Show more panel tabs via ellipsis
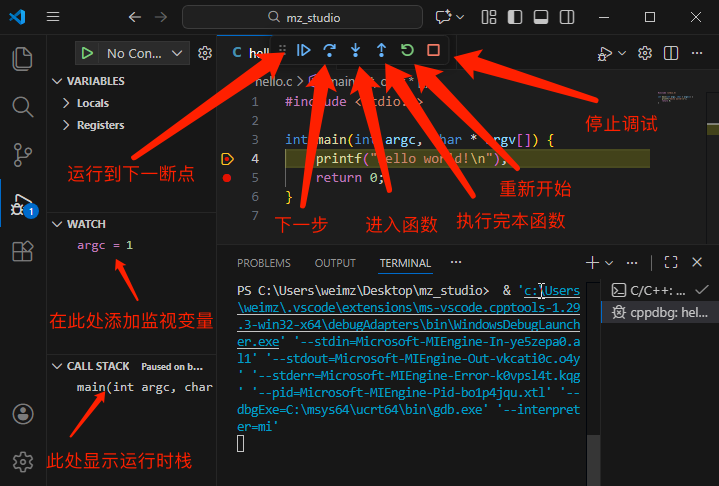 (x=456, y=262)
